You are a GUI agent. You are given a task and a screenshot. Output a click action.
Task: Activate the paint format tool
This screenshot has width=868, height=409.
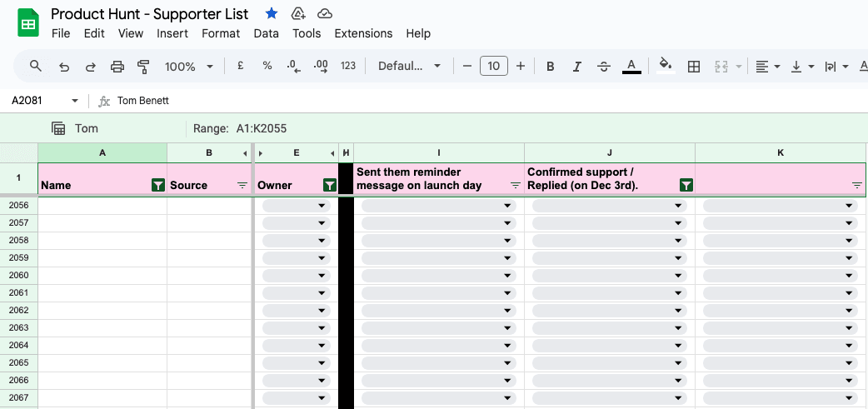pyautogui.click(x=143, y=67)
